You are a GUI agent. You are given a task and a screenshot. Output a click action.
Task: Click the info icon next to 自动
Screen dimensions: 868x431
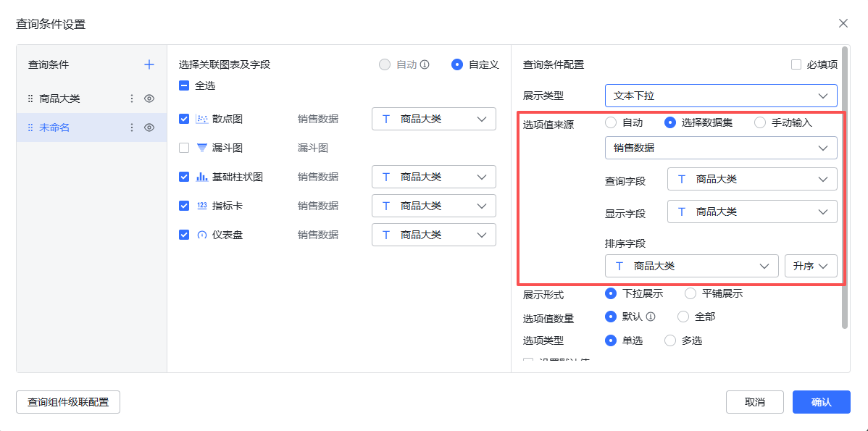coord(425,64)
